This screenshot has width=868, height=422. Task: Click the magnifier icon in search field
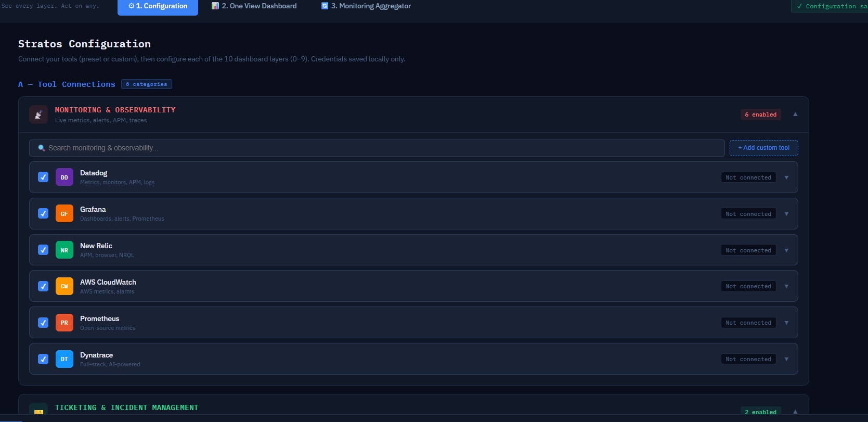point(42,148)
